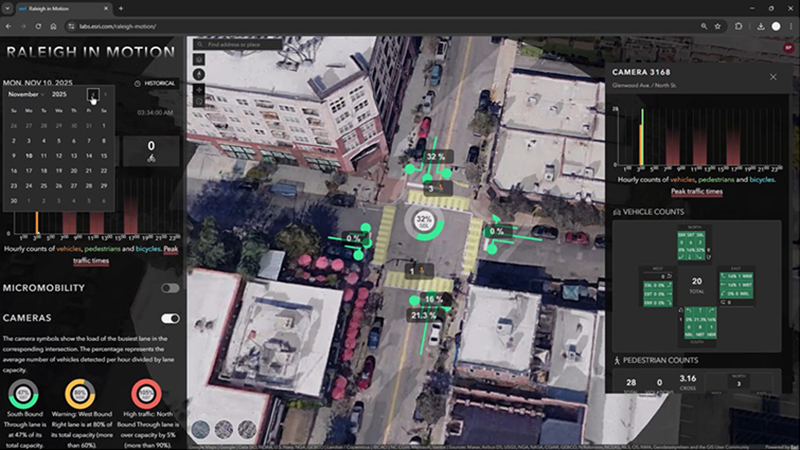Select the first basemap thumbnail
This screenshot has height=450, width=800.
pos(201,430)
